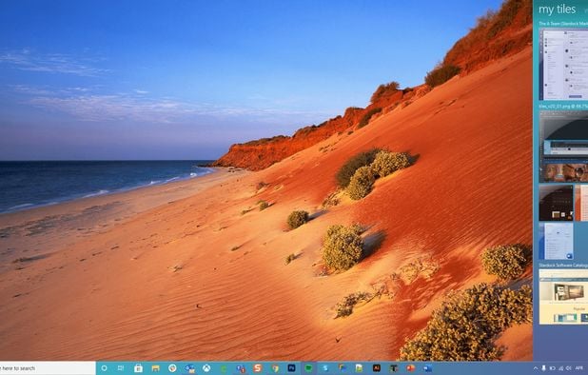This screenshot has width=588, height=375.
Task: Switch to Photoshop via taskbar icon
Action: (x=291, y=368)
